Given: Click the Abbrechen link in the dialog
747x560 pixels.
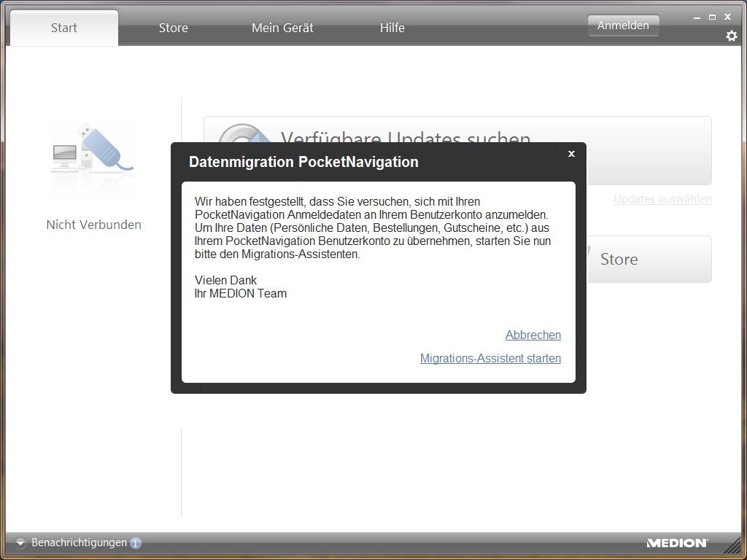Looking at the screenshot, I should (x=533, y=335).
